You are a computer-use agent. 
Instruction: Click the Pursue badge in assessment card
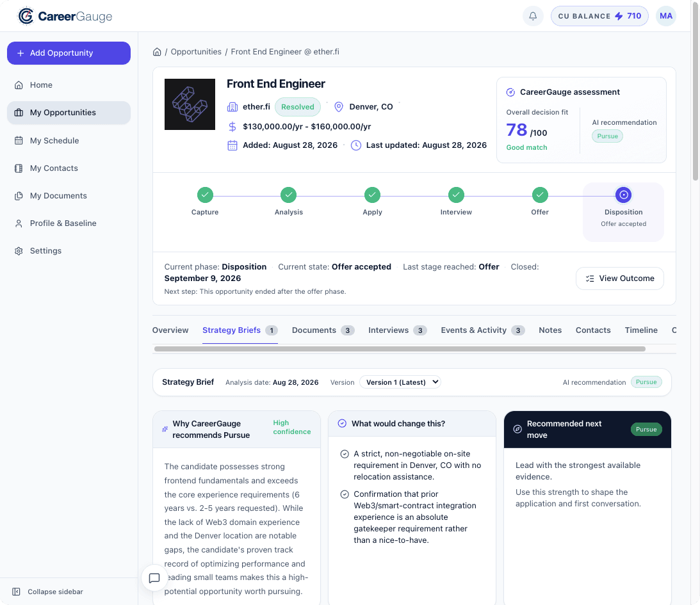point(607,136)
